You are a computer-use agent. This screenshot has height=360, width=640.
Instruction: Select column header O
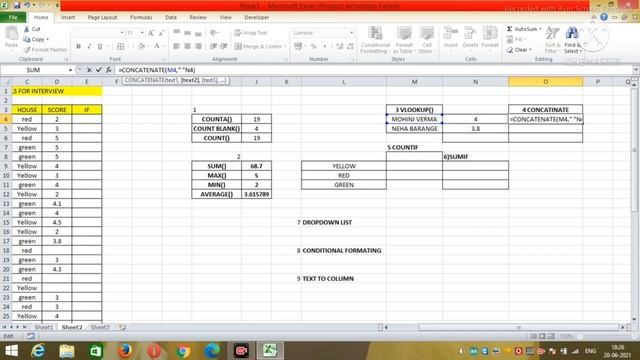[546, 82]
